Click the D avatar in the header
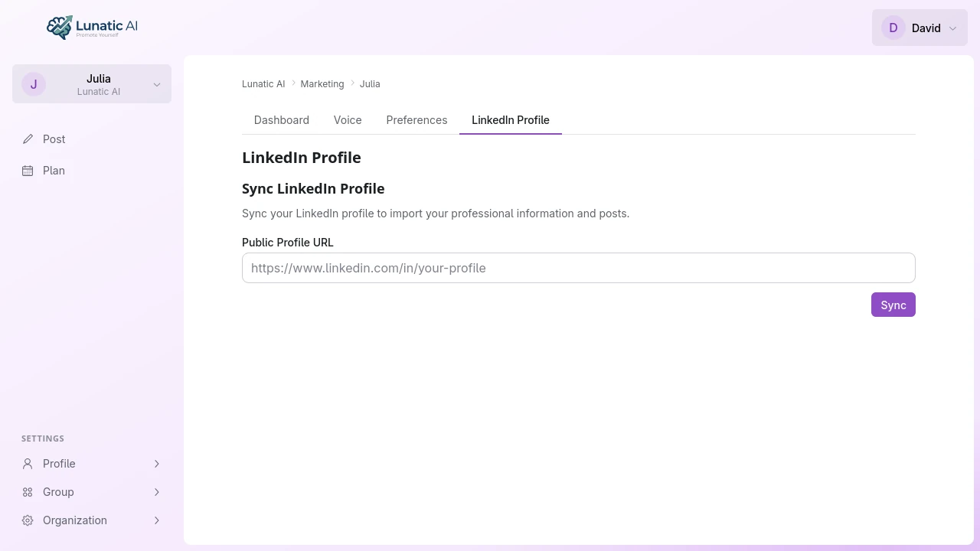This screenshot has height=551, width=980. (893, 28)
